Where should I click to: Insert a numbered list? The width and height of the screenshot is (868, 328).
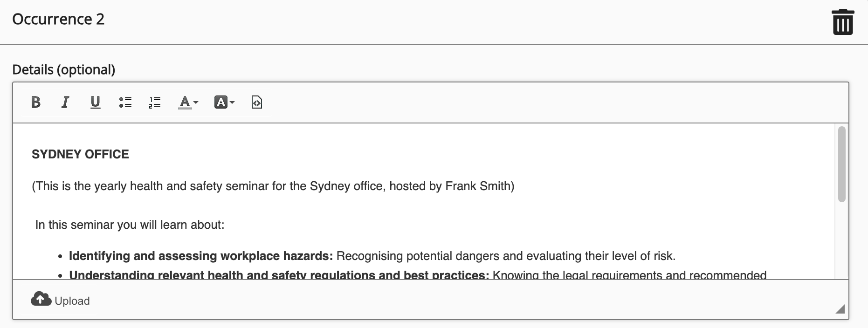click(x=155, y=102)
